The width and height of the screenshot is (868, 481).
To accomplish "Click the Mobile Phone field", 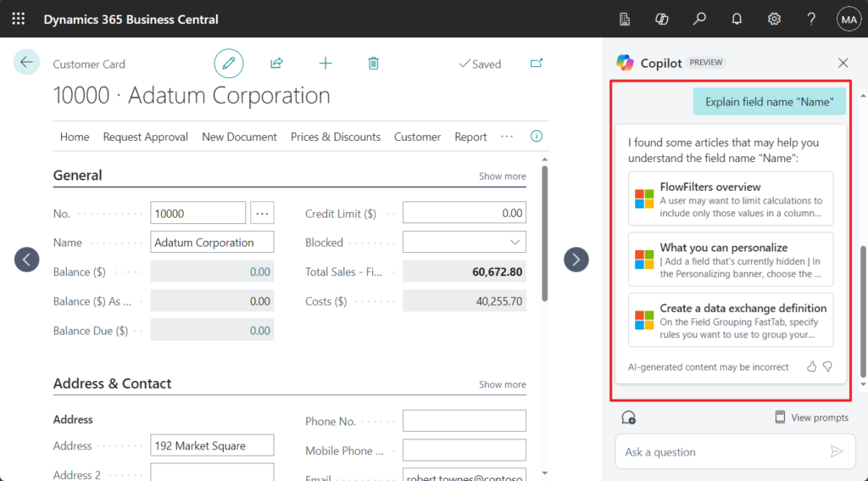I will point(465,450).
